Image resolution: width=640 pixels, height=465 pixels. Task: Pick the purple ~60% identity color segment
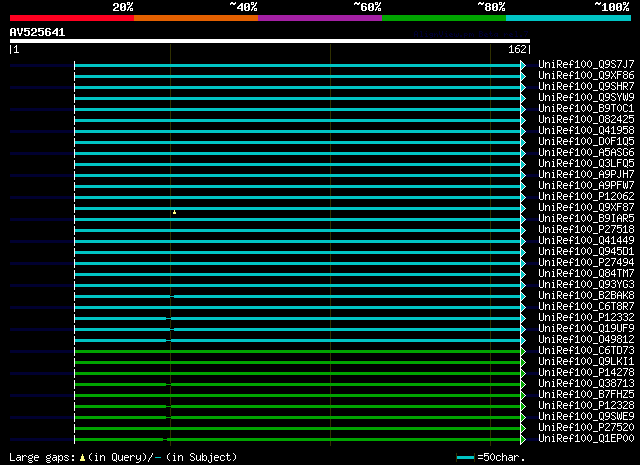(320, 18)
